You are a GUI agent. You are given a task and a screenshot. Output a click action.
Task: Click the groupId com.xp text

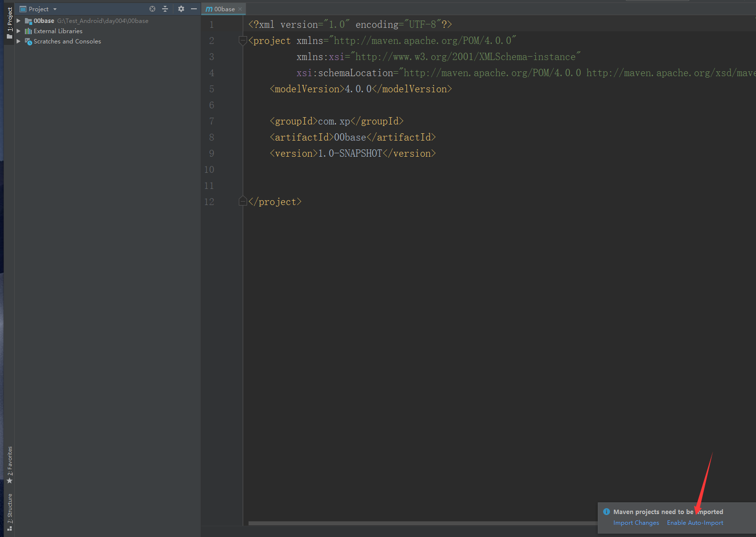(336, 121)
